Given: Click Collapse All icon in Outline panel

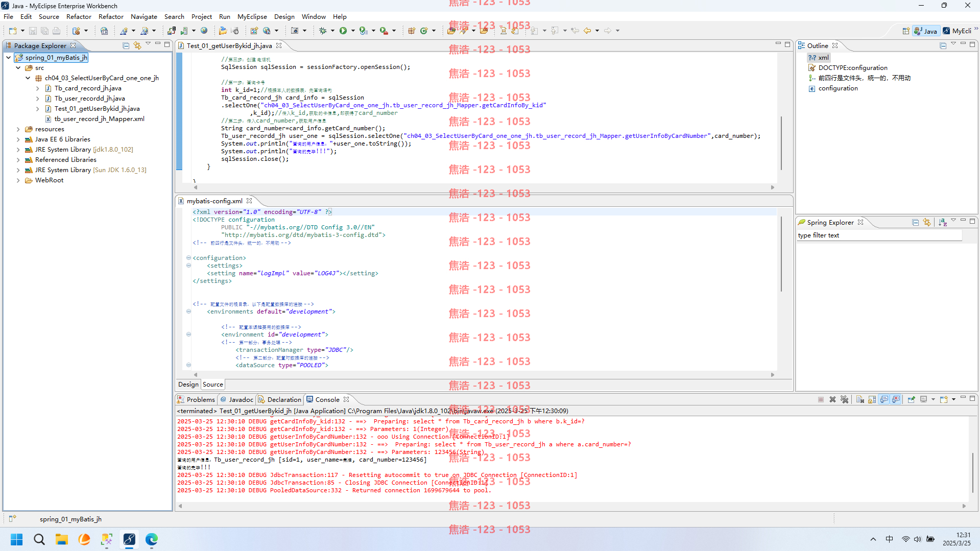Looking at the screenshot, I should coord(943,45).
